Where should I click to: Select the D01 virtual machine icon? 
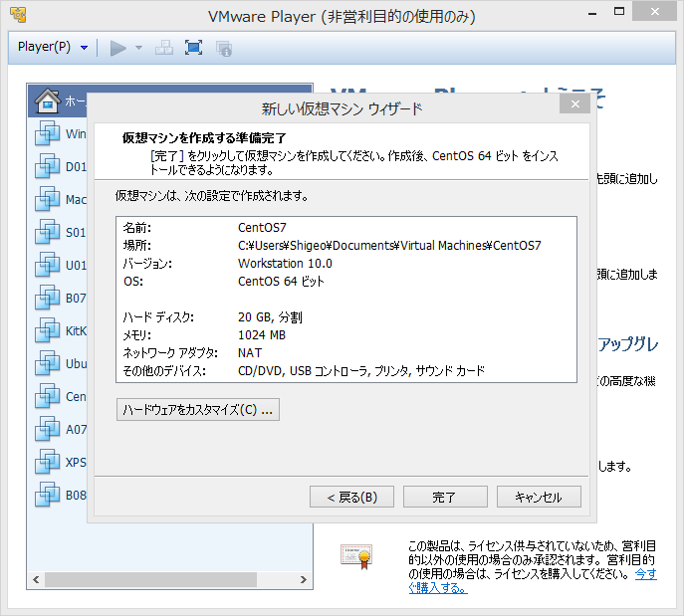point(47,165)
